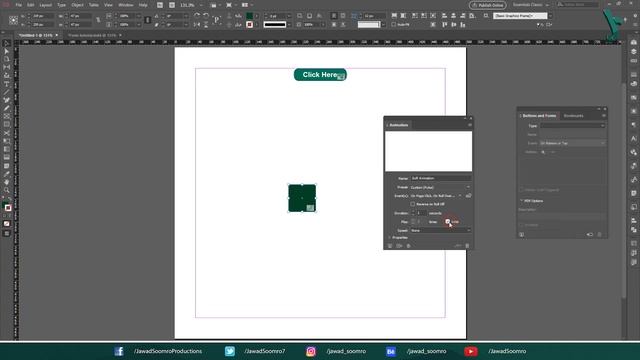Click the reference point locator grid
640x360 pixels.
point(13,20)
